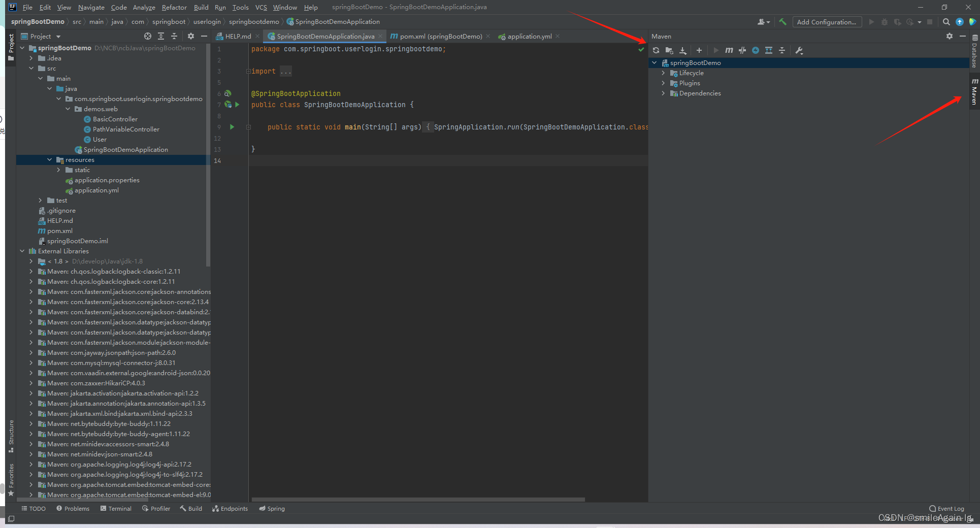Click the Build project hammer icon
The width and height of the screenshot is (980, 528).
tap(782, 22)
